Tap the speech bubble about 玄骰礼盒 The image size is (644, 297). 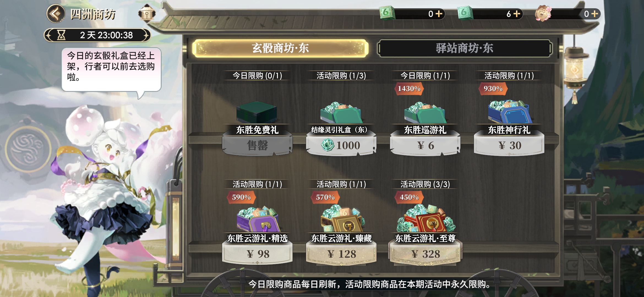[x=111, y=70]
